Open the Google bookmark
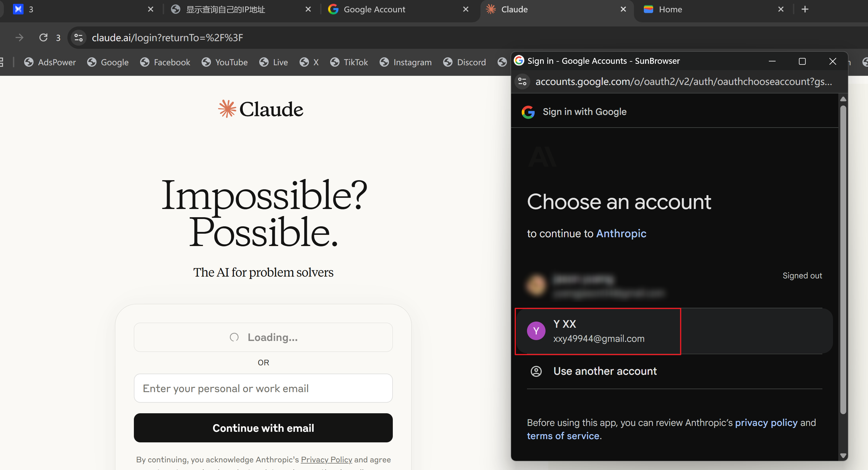 (108, 62)
